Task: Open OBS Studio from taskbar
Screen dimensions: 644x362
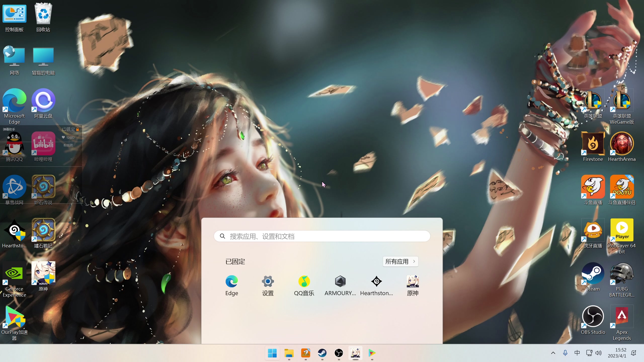Action: (x=339, y=353)
